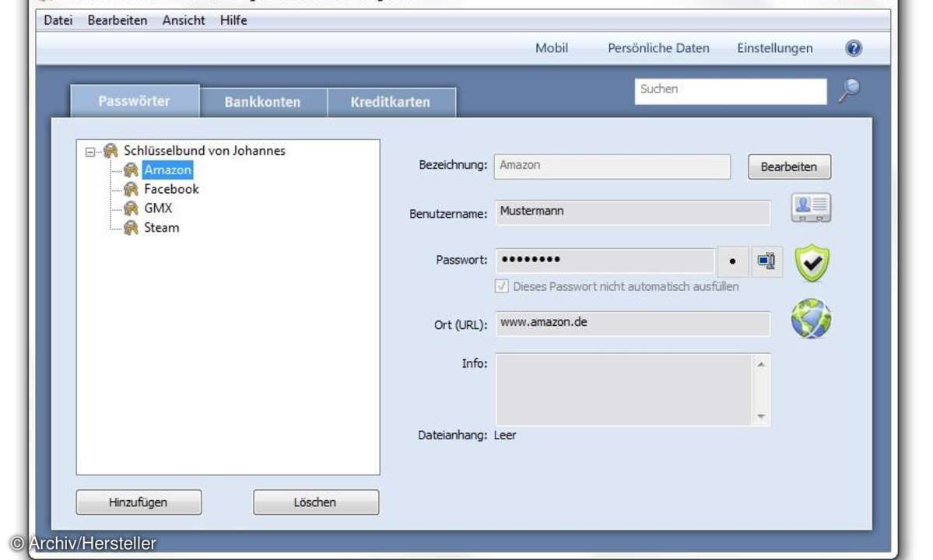This screenshot has width=933, height=560.
Task: Click the Info box scroll up arrow
Action: [761, 364]
